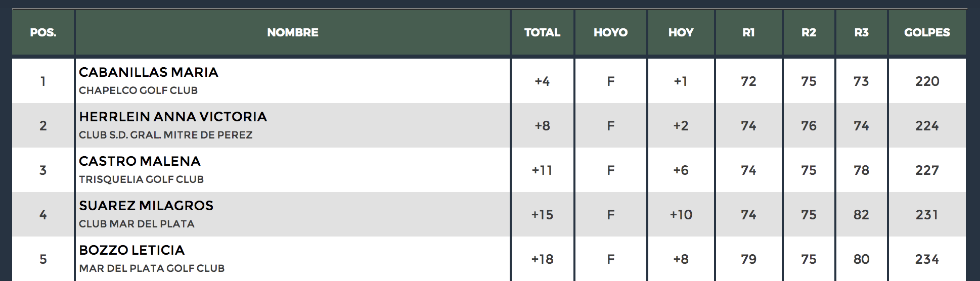Select the TOTAL column header
Screen dimensions: 980x281
tap(542, 32)
